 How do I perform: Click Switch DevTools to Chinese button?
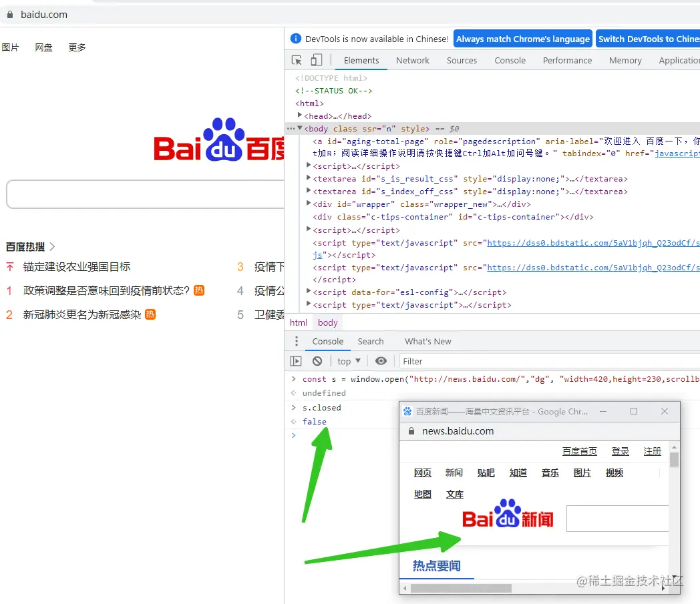[648, 39]
